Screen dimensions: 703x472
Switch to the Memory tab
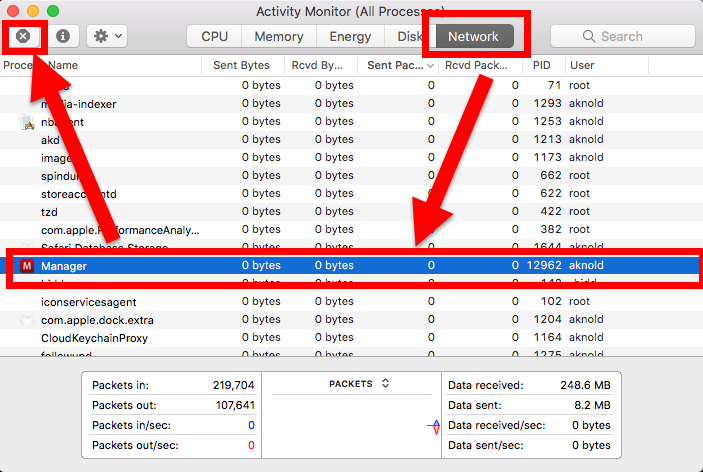tap(279, 36)
